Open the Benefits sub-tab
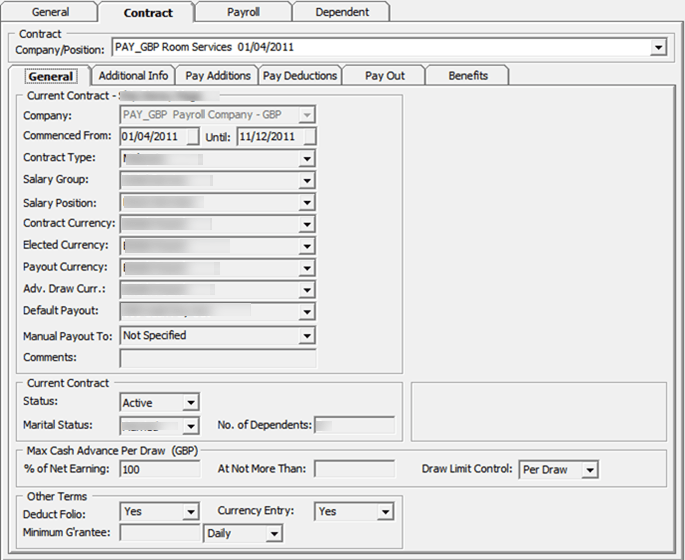 (467, 76)
